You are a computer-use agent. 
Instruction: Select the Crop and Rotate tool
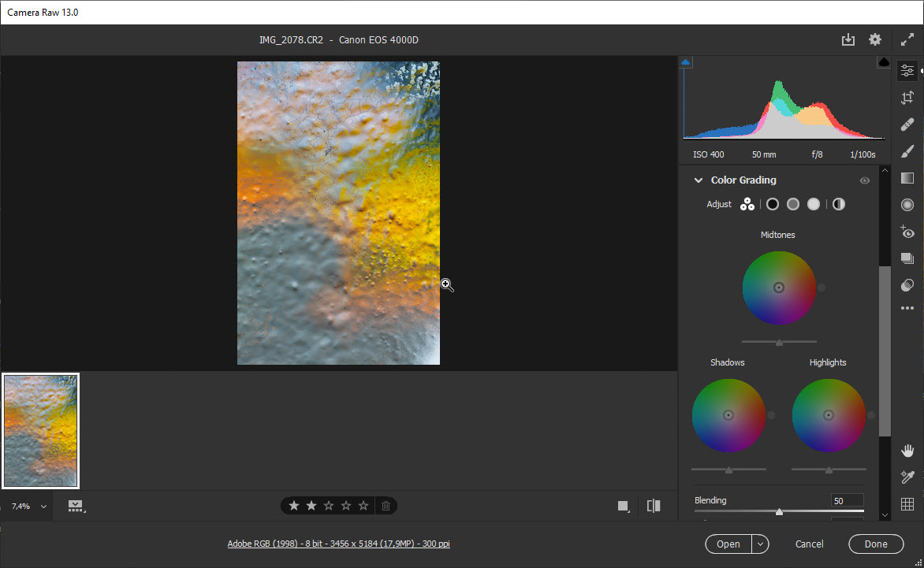click(907, 97)
